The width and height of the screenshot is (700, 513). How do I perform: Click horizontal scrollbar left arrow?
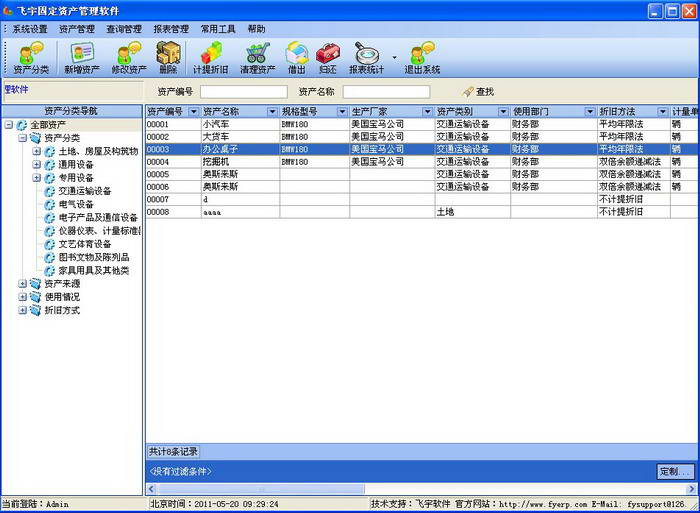coord(152,489)
